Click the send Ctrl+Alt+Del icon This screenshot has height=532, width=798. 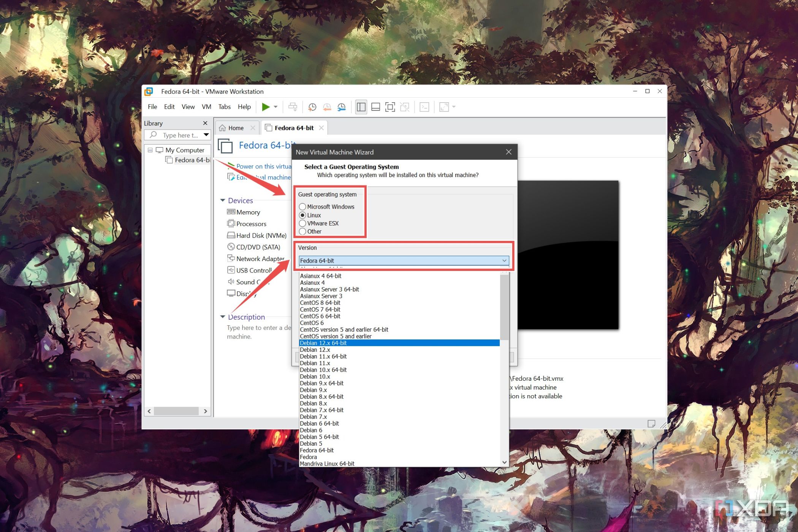click(x=293, y=107)
